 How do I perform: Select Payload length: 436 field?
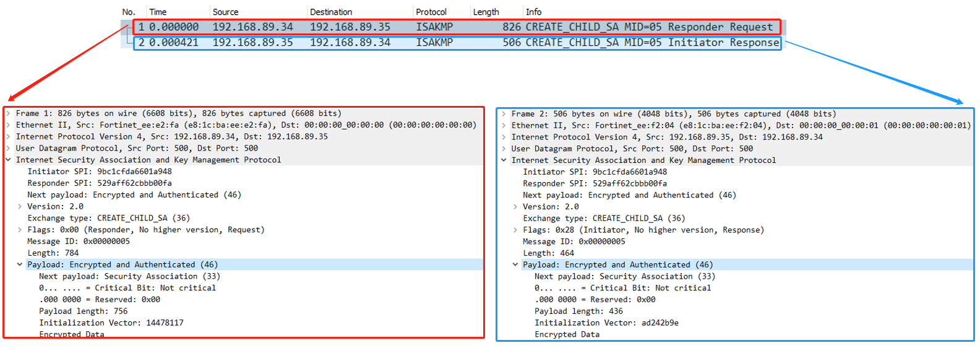click(x=578, y=311)
